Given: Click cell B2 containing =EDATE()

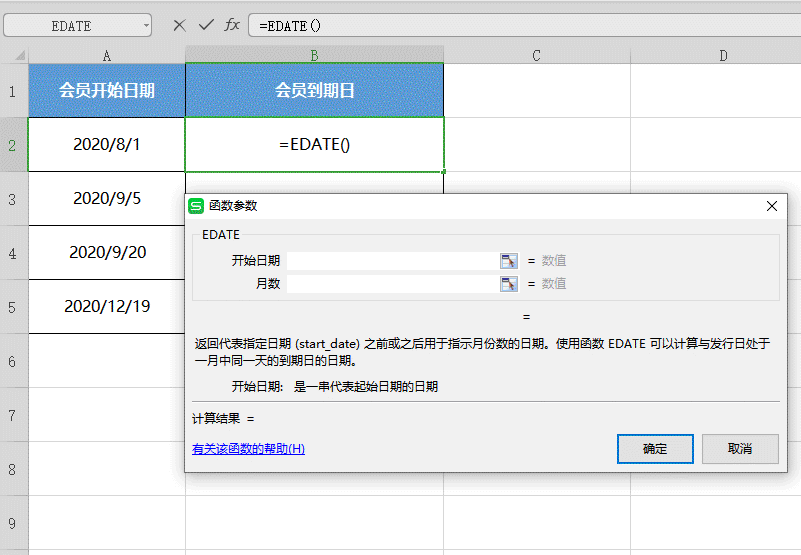Looking at the screenshot, I should coord(314,145).
